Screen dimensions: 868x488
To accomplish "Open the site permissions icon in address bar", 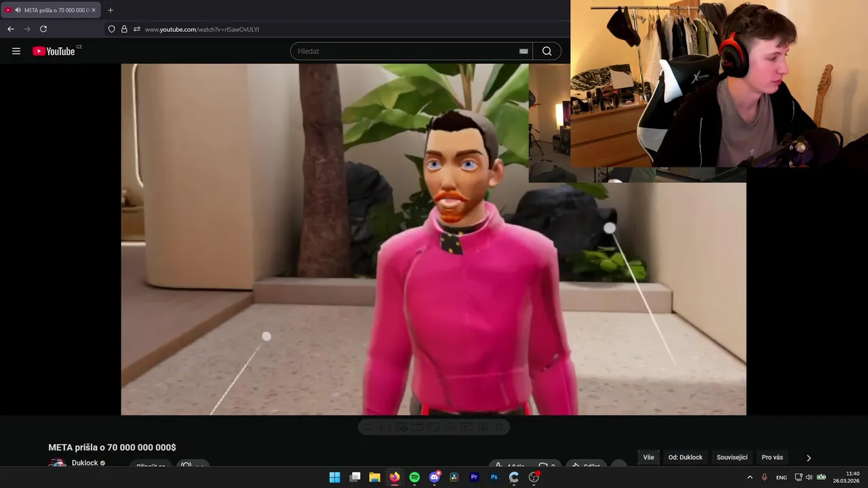I will pyautogui.click(x=136, y=29).
